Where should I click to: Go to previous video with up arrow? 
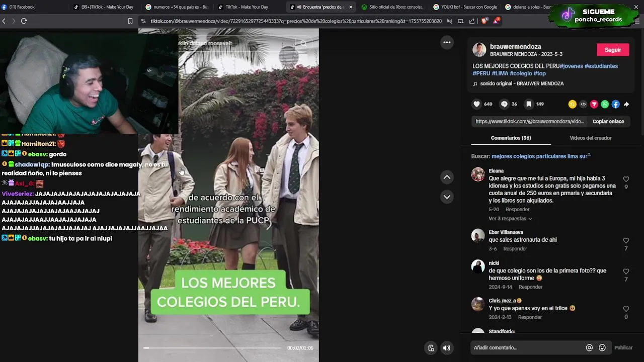(x=447, y=177)
